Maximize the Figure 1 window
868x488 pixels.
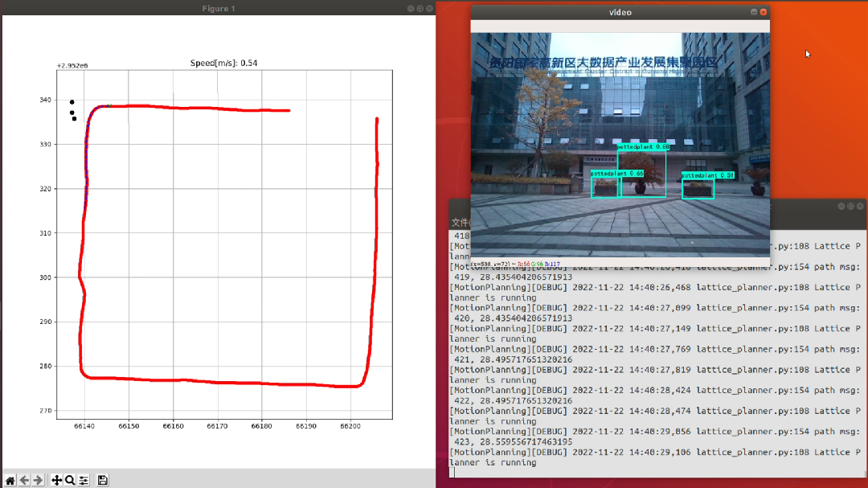[420, 8]
